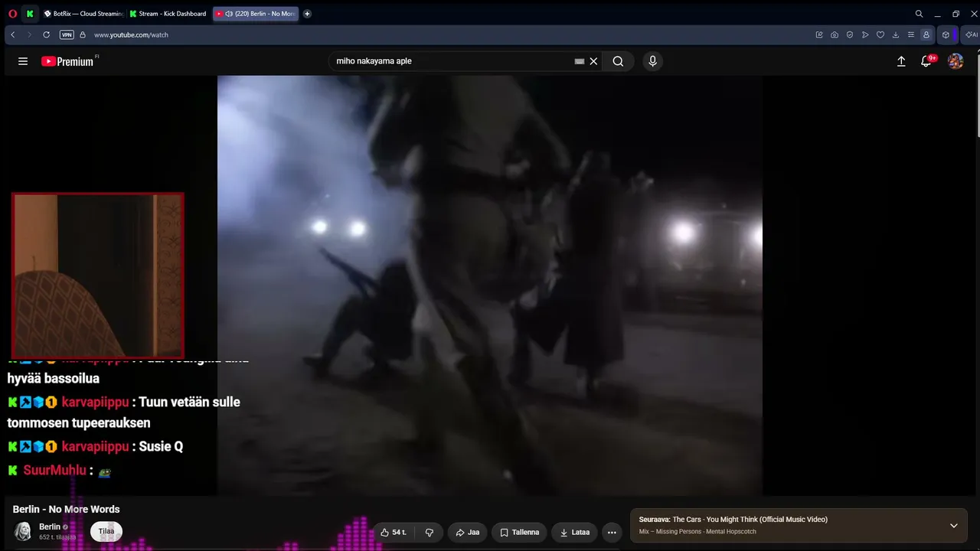Subscribe with the Tilaa button
This screenshot has height=551, width=980.
(106, 532)
